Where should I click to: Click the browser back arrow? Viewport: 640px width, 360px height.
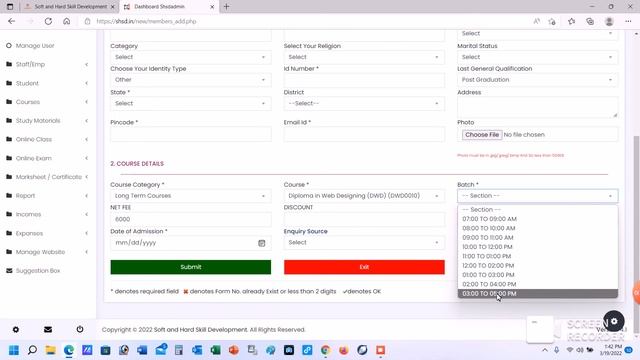(x=11, y=21)
